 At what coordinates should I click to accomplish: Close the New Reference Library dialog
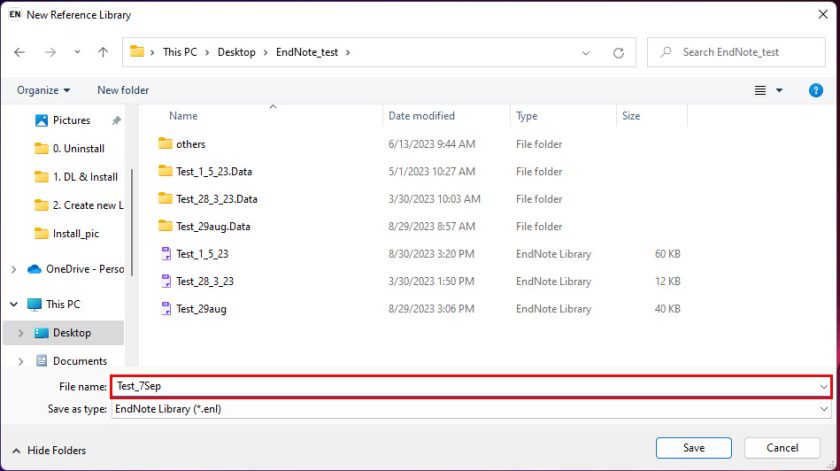click(x=823, y=14)
